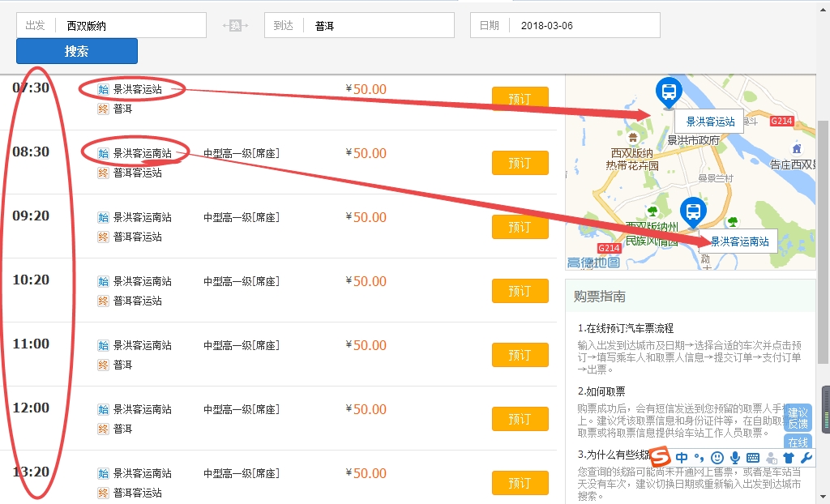Click the emoji smiley icon in IME bar
830x504 pixels.
click(x=717, y=458)
